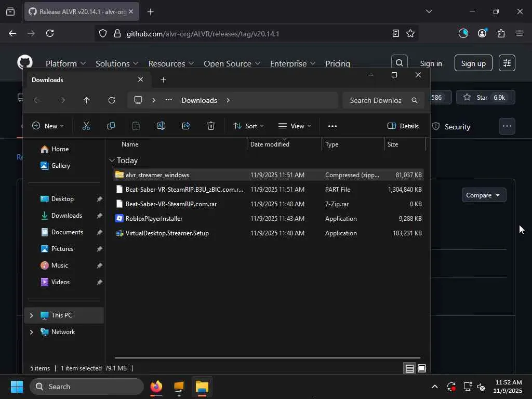Expand the Network tree node

pos(31,332)
